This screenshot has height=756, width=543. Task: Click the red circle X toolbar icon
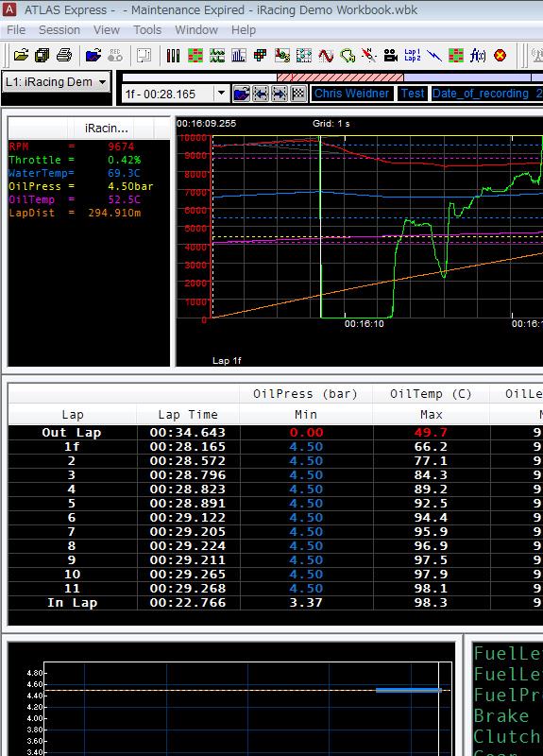coord(501,56)
